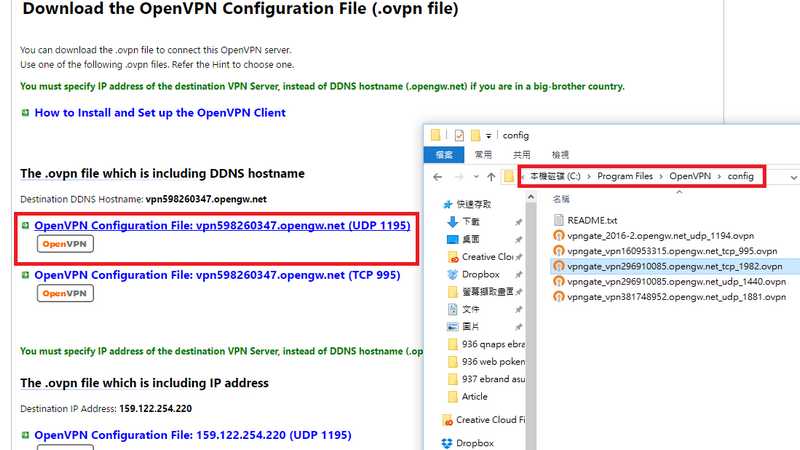Image resolution: width=800 pixels, height=450 pixels.
Task: Click the navigation pane scrollbar up arrow
Action: (531, 196)
